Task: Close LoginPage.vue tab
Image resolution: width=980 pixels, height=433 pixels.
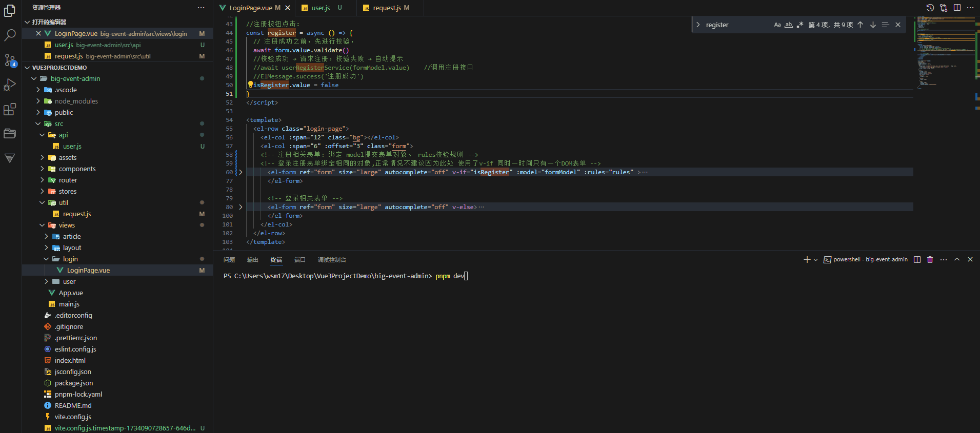Action: [288, 8]
